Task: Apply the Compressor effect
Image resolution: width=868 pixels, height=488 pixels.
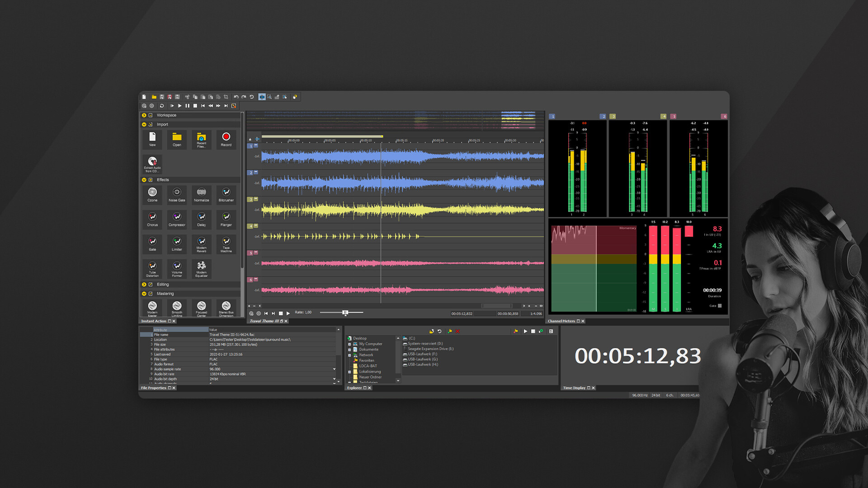Action: coord(177,220)
